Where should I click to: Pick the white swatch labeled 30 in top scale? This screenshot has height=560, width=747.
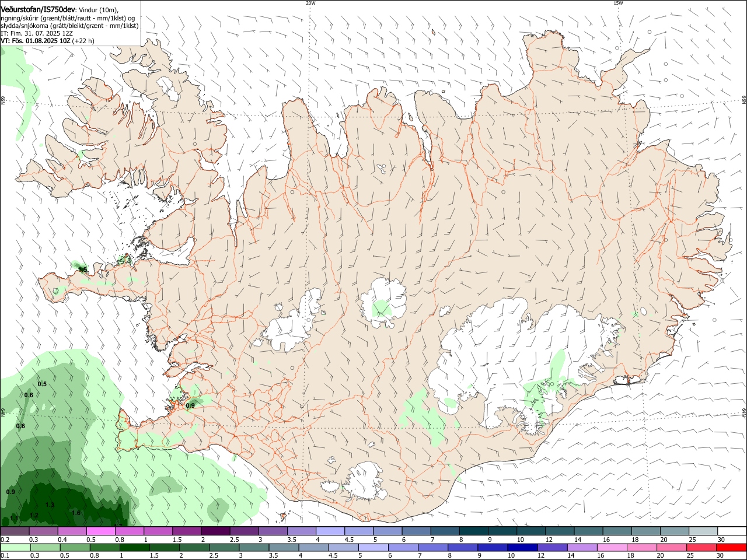click(732, 531)
